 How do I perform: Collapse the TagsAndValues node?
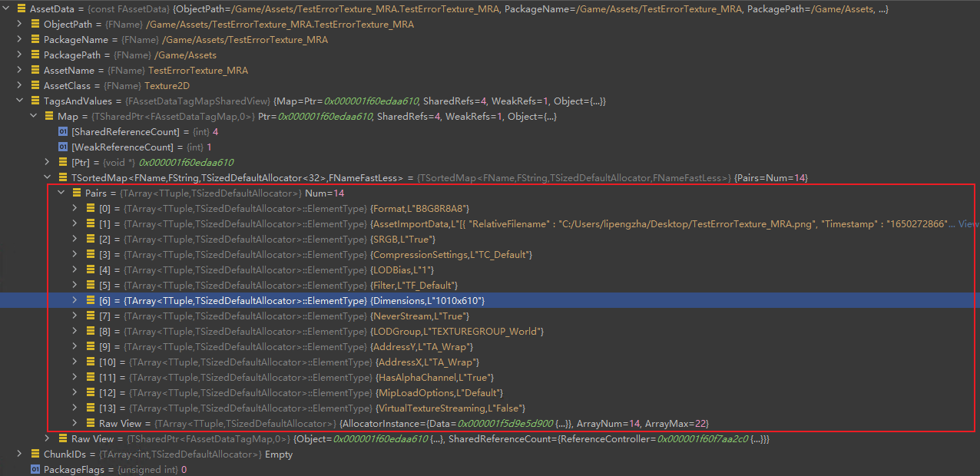click(x=21, y=101)
